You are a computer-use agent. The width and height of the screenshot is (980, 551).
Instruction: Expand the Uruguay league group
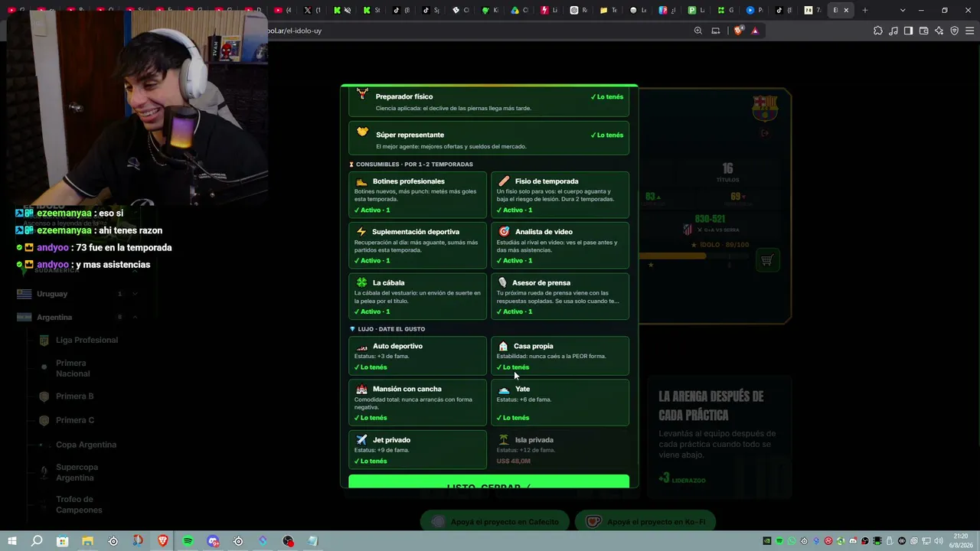point(135,294)
